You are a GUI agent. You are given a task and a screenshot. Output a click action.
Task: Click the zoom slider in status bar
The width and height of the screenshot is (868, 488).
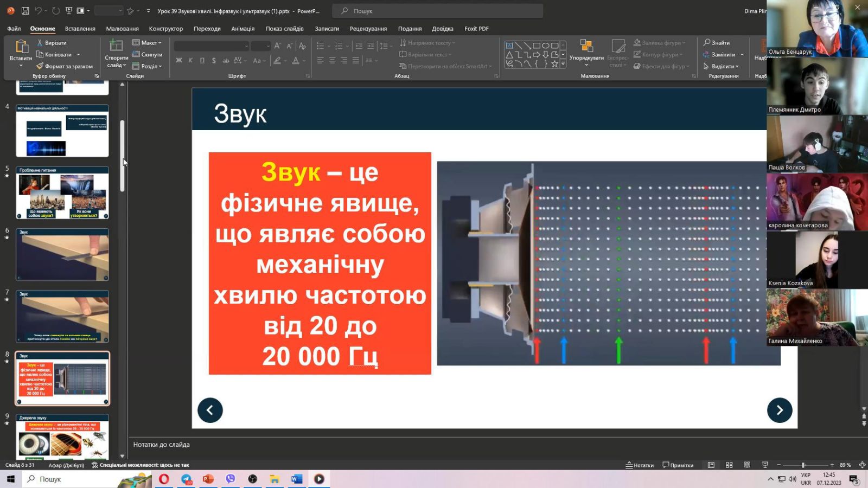(803, 465)
